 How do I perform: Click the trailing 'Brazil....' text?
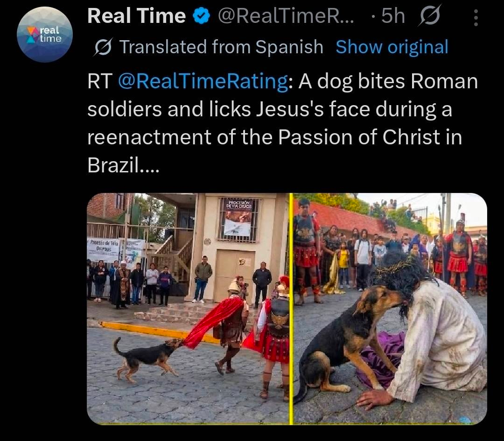pyautogui.click(x=123, y=166)
